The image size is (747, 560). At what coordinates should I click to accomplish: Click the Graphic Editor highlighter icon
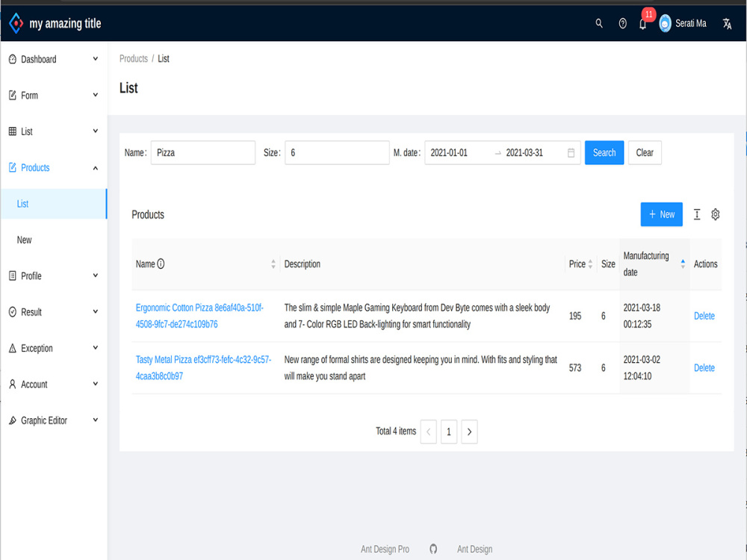13,420
